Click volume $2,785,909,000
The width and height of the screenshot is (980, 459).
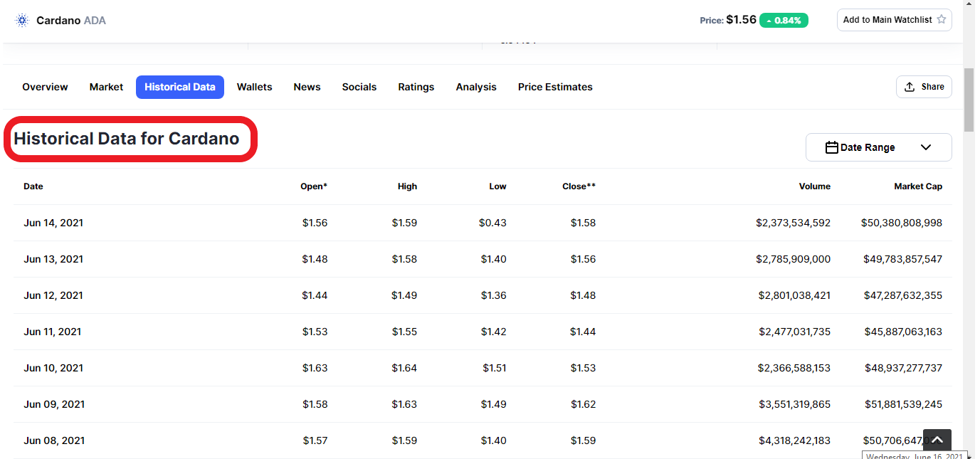pos(794,259)
